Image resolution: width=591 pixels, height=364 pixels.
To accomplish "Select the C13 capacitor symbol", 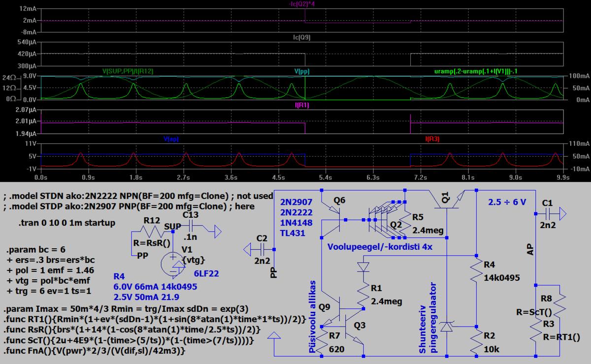I will [191, 226].
